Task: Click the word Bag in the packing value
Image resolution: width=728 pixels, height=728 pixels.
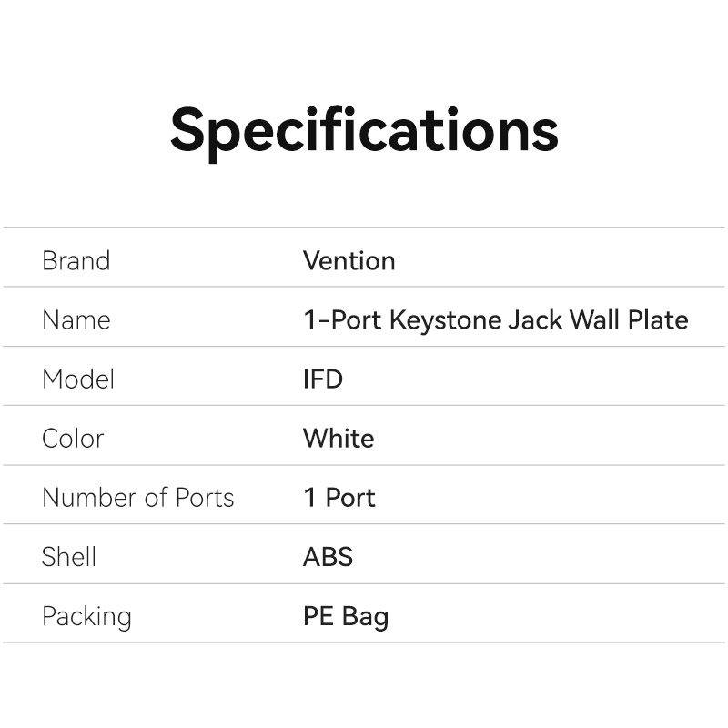Action: [x=366, y=617]
